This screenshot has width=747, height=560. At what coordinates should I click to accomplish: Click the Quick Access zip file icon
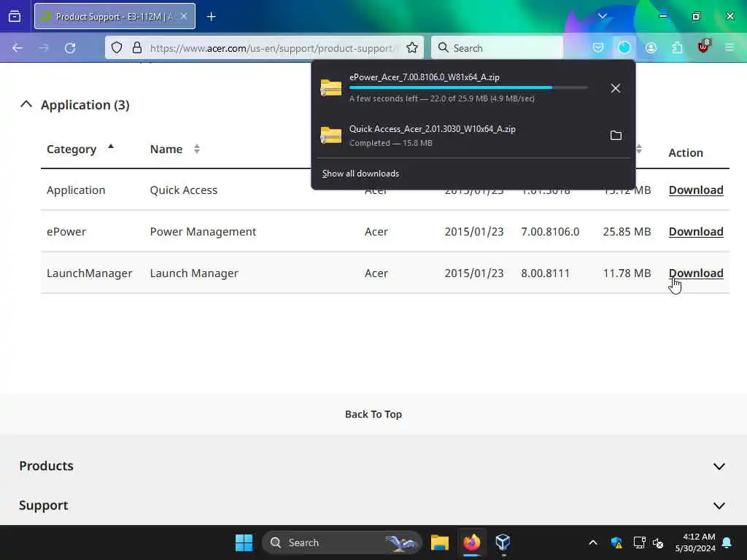click(x=331, y=135)
